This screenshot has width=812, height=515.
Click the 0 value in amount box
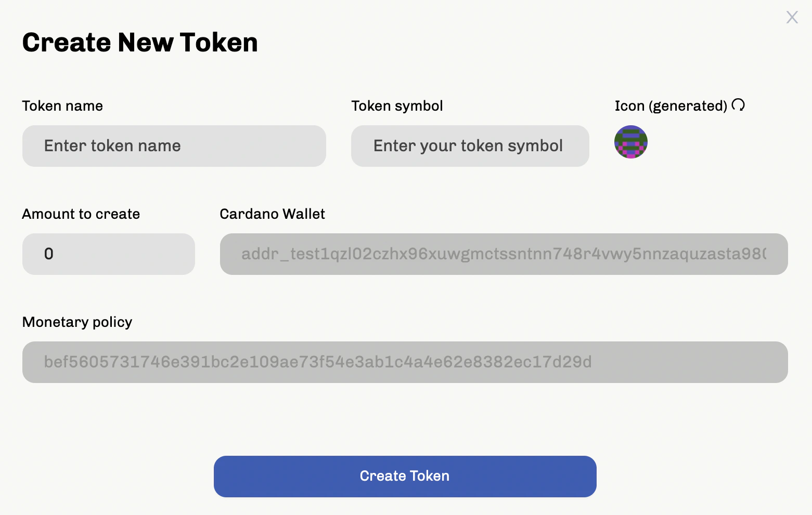49,254
